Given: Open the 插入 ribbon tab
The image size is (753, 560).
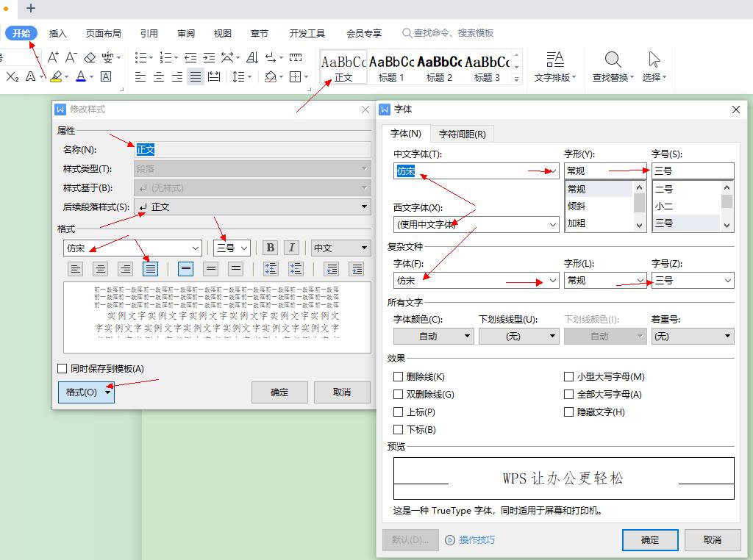Looking at the screenshot, I should [x=58, y=32].
